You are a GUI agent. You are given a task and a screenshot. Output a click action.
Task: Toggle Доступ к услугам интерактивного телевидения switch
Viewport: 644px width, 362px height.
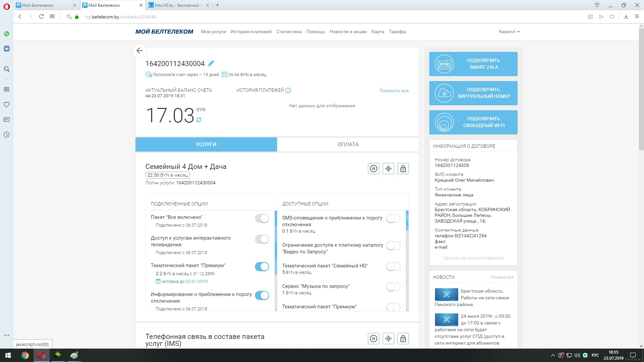point(262,239)
